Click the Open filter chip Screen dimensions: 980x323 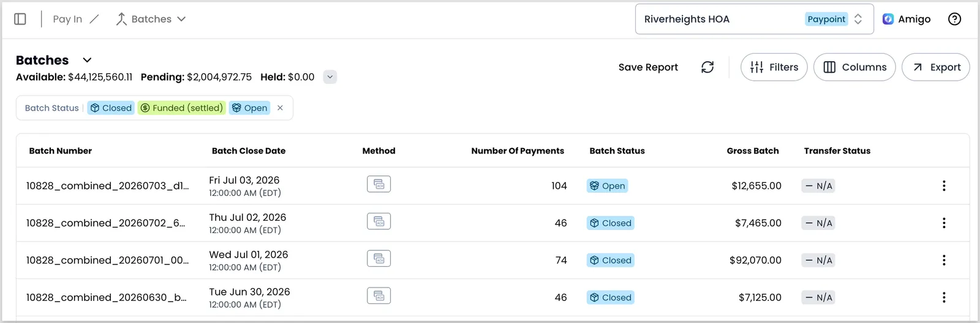[250, 108]
